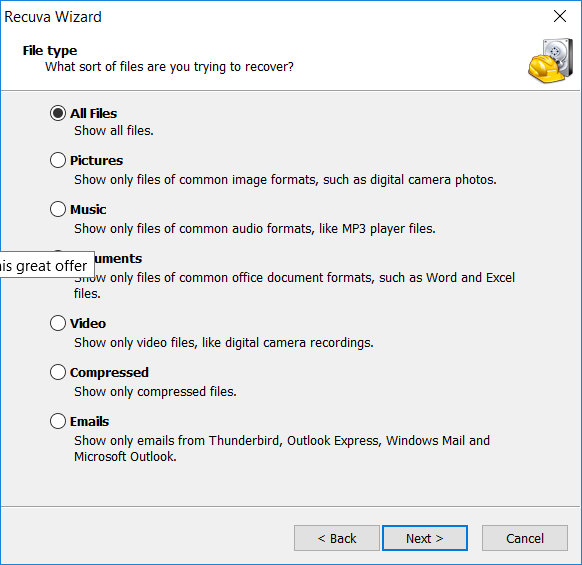This screenshot has width=582, height=565.
Task: Close the Recuva Wizard window
Action: [560, 16]
